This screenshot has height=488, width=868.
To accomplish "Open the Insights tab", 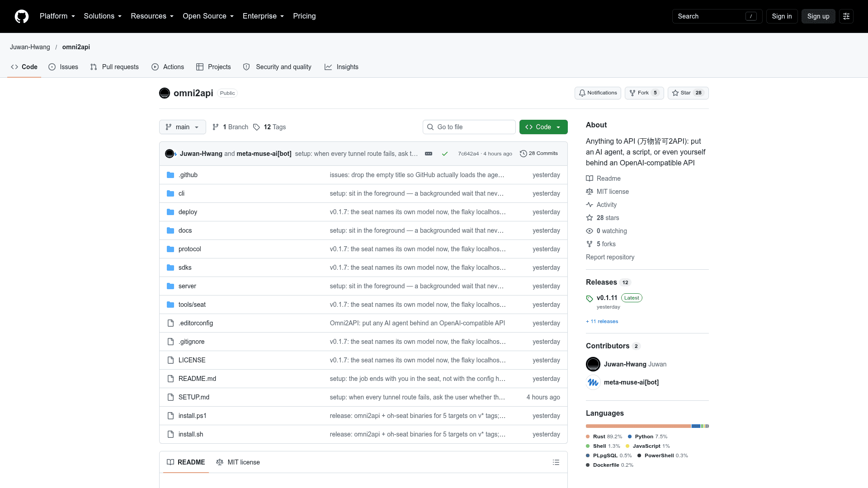I will click(x=341, y=67).
